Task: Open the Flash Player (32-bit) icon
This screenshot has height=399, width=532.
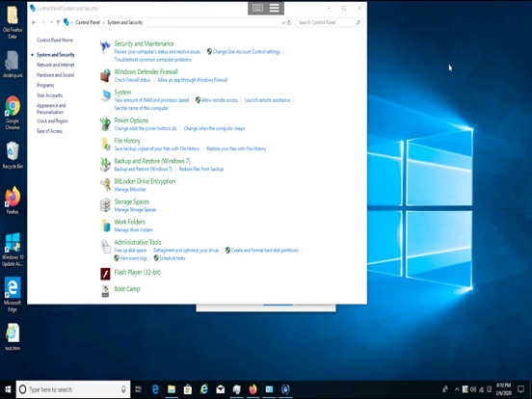Action: [105, 274]
